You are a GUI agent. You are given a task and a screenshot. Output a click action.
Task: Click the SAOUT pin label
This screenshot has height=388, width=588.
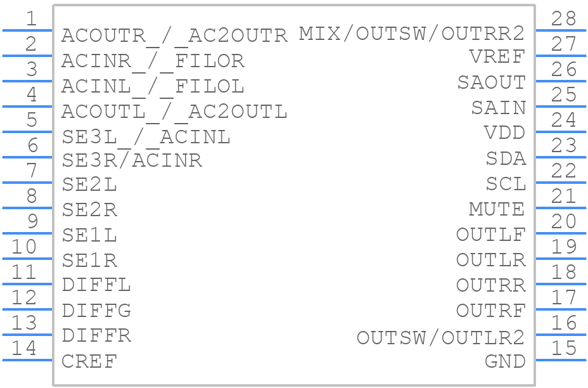(x=491, y=82)
